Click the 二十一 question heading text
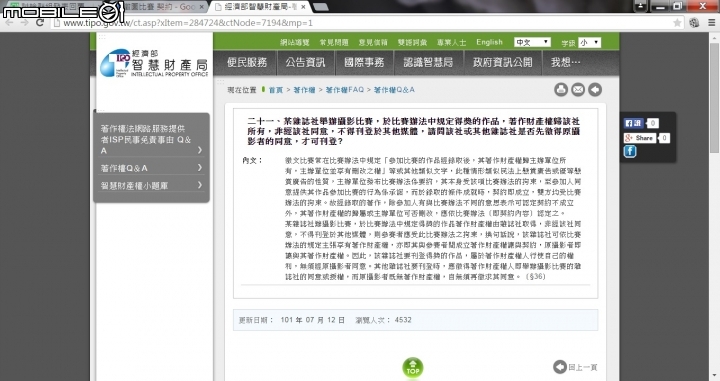The width and height of the screenshot is (720, 381). [413, 131]
